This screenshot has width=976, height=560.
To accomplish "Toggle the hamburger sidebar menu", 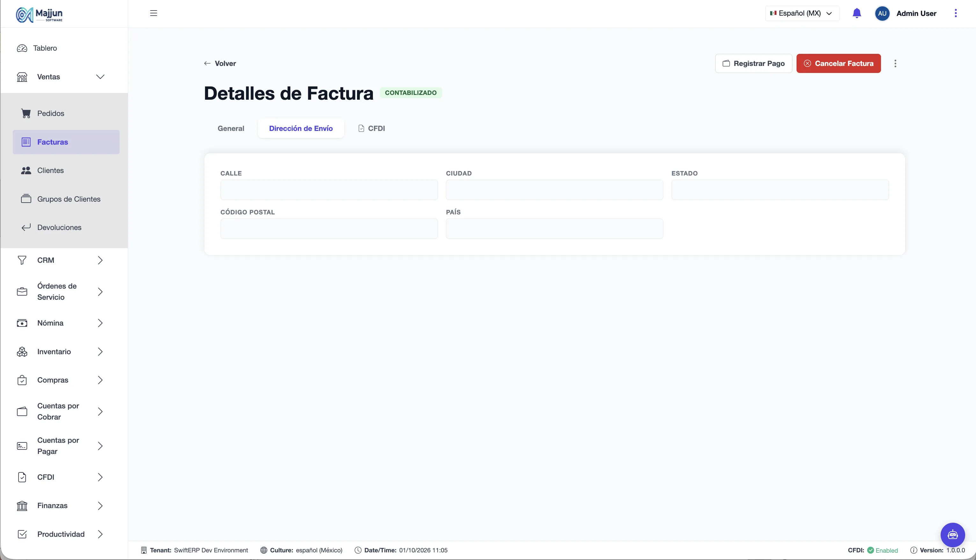I will point(154,13).
